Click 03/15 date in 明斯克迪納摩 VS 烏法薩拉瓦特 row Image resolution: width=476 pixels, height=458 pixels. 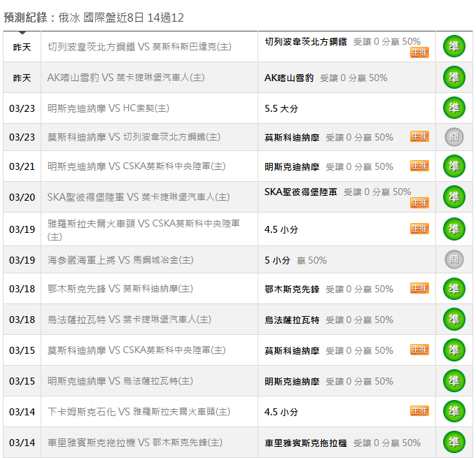pos(22,381)
